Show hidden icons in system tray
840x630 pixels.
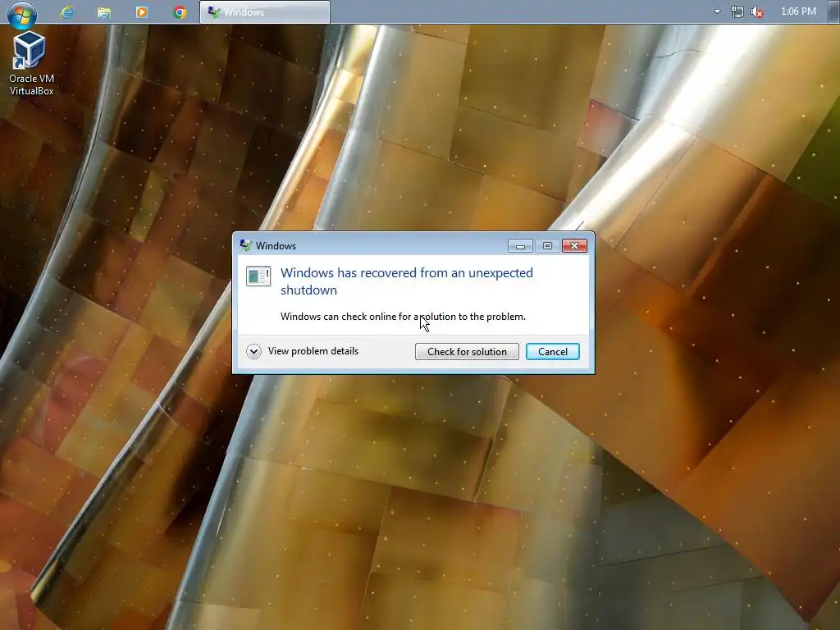717,11
